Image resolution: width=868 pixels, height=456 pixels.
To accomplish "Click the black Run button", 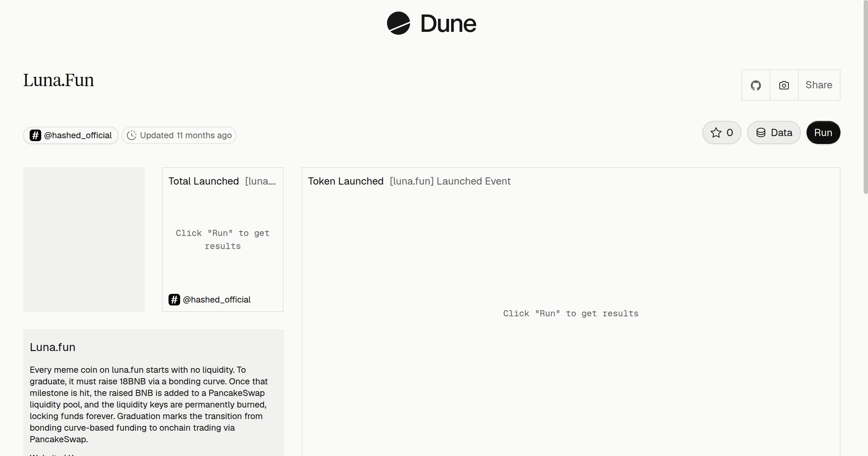I will [x=823, y=132].
